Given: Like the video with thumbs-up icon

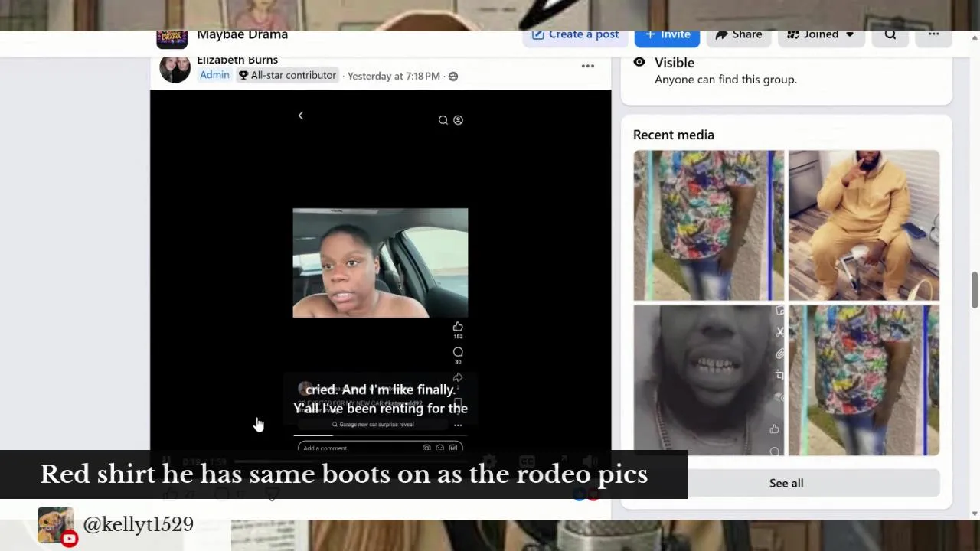Looking at the screenshot, I should pyautogui.click(x=458, y=328).
